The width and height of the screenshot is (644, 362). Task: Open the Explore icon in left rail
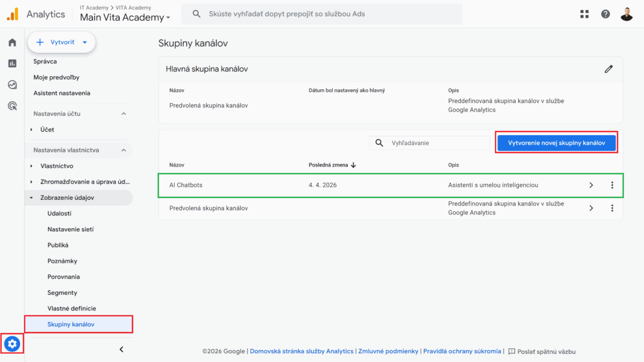click(13, 85)
